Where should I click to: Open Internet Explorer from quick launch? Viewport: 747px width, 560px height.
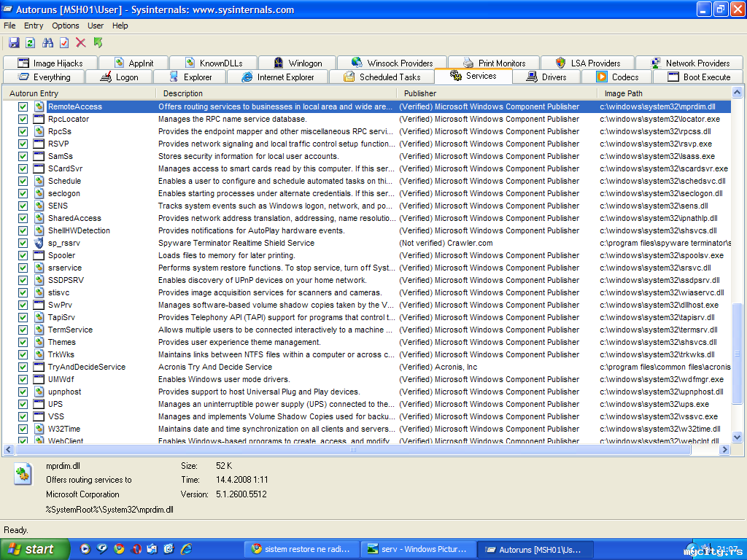pos(186,548)
